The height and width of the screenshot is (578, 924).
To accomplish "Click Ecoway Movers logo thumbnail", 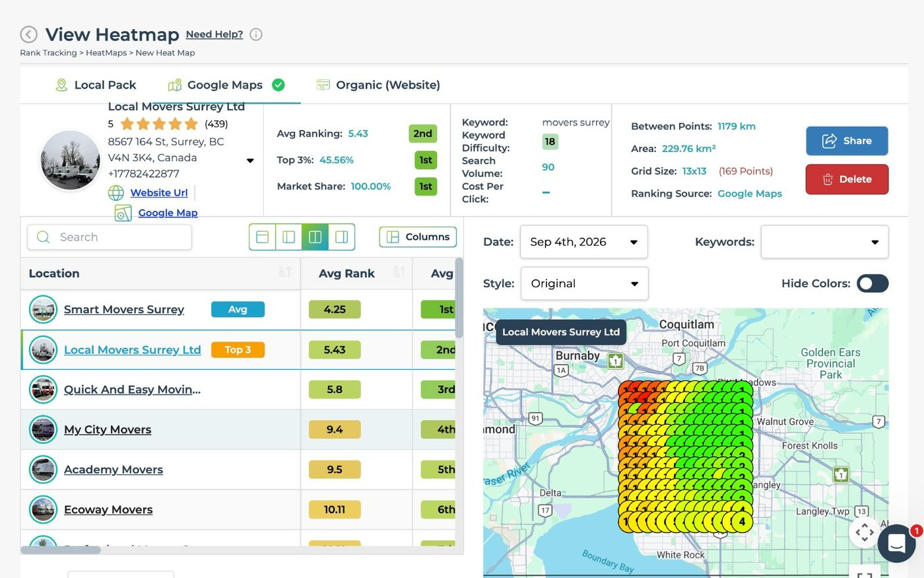I will point(43,509).
